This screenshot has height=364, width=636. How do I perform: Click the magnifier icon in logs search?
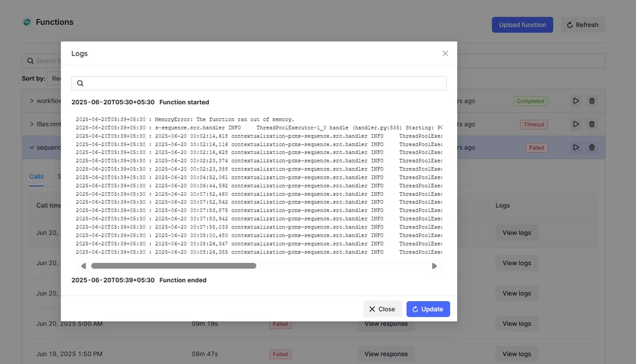pyautogui.click(x=80, y=83)
